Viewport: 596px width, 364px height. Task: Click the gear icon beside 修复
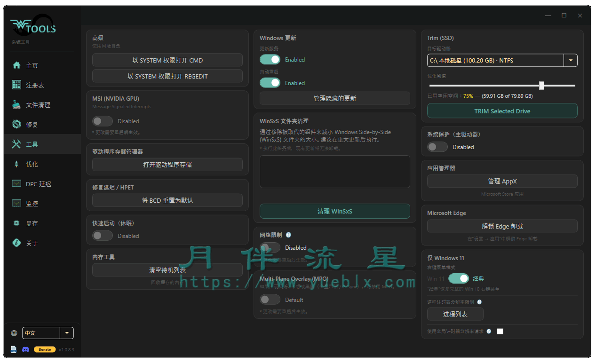16,125
